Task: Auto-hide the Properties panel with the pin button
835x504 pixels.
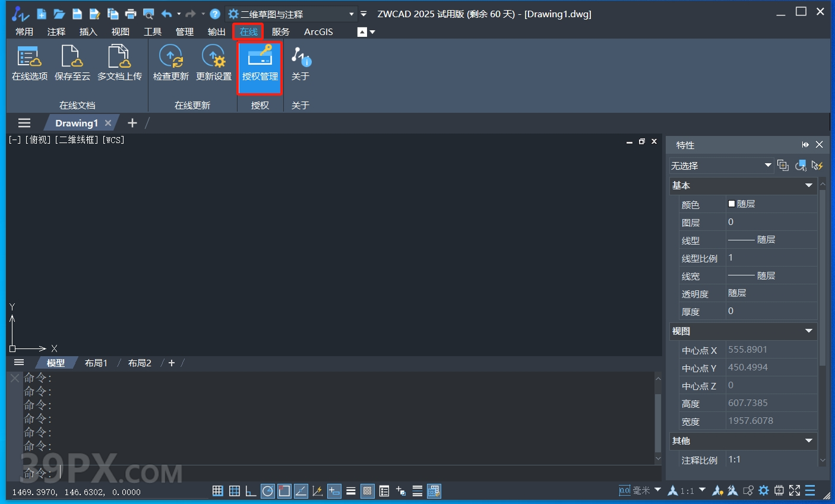Action: point(805,145)
